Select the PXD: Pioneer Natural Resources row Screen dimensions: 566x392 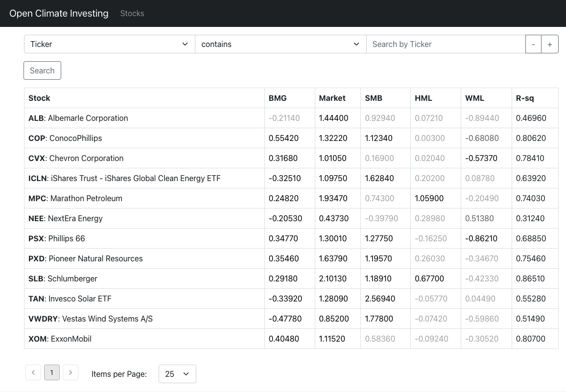pos(291,258)
